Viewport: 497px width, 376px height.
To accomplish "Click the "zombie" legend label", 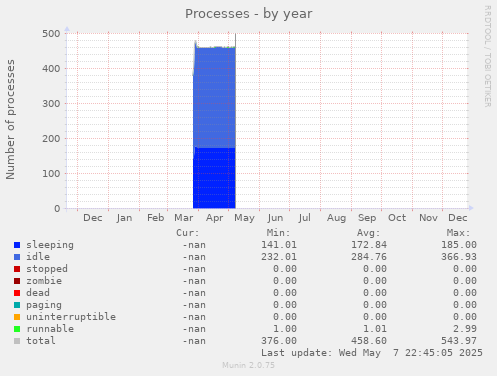I will coord(44,281).
